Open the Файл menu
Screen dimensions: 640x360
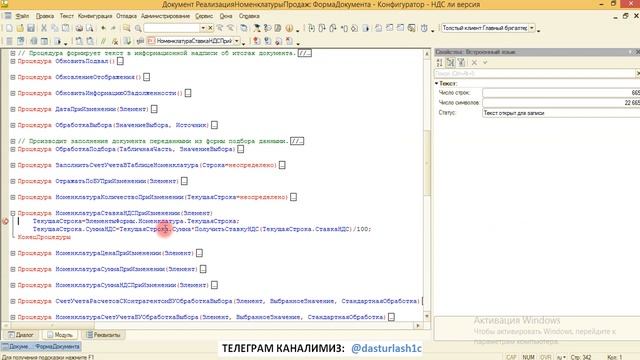click(22, 16)
